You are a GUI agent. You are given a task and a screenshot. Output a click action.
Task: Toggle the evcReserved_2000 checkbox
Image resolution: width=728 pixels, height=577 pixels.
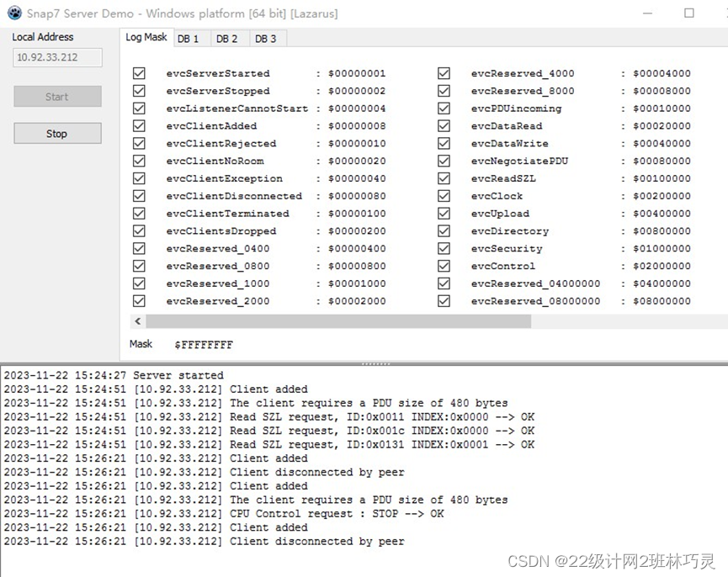coord(139,301)
